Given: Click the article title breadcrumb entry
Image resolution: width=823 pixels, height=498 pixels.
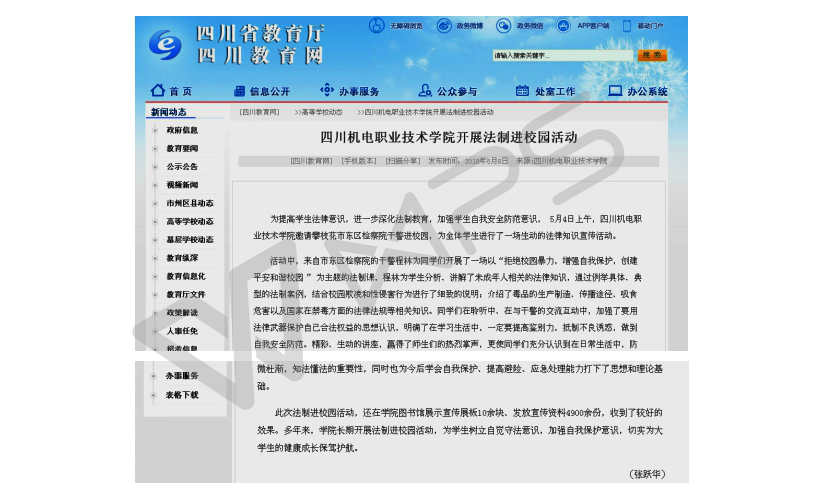Looking at the screenshot, I should [426, 112].
